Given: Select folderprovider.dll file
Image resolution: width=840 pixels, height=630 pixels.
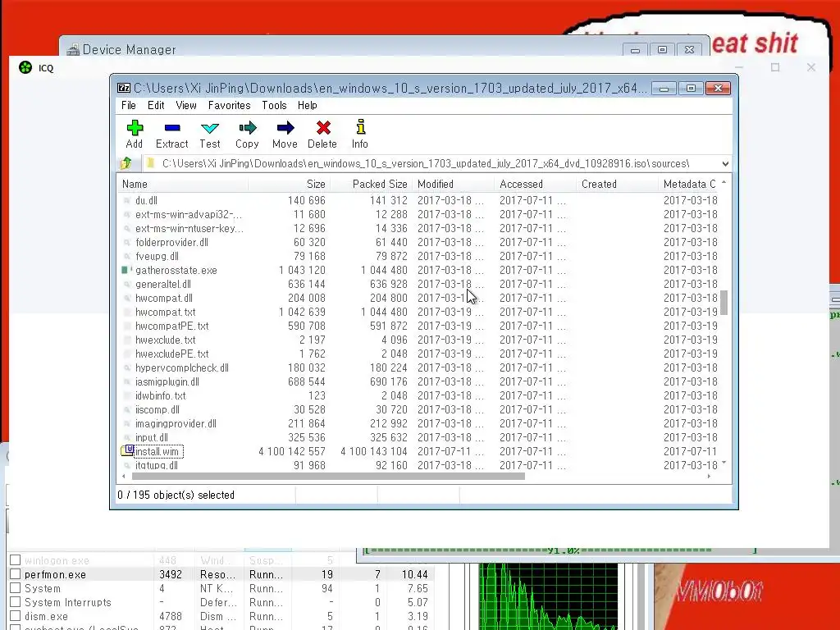Looking at the screenshot, I should coord(172,242).
